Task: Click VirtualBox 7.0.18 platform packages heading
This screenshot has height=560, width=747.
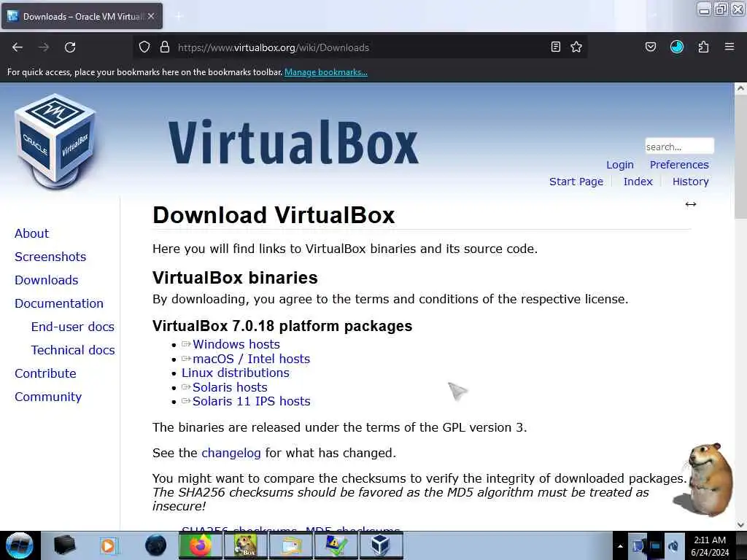Action: coord(282,326)
